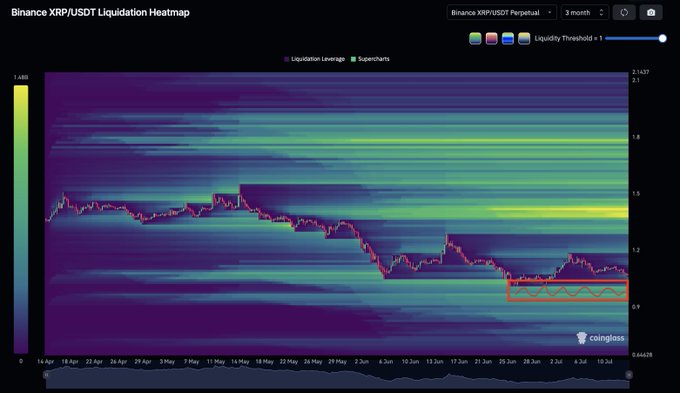
Task: Toggle the Supercharts legend series
Action: coord(370,59)
